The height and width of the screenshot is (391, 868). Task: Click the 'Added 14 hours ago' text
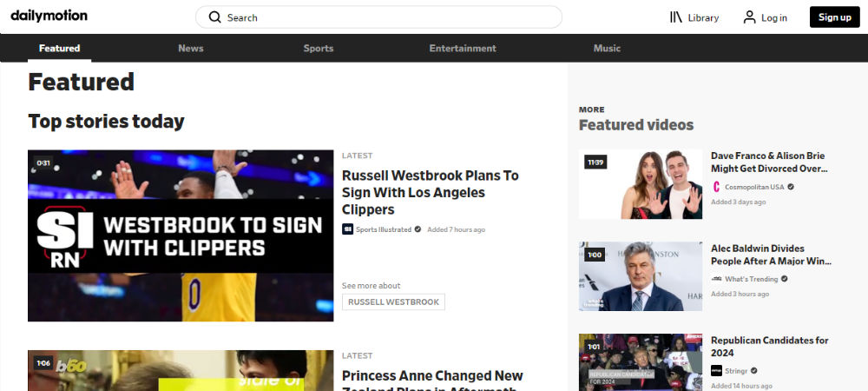(742, 386)
